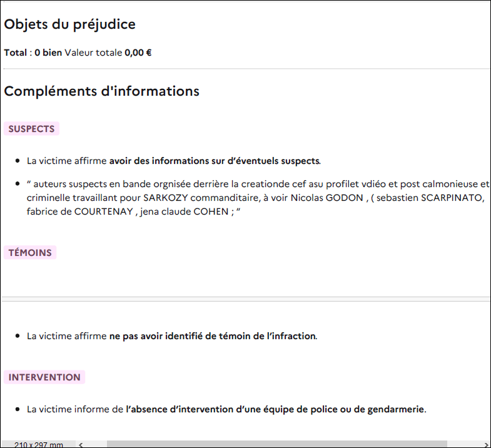Click the 'Objets du préjudice' heading

pyautogui.click(x=70, y=24)
